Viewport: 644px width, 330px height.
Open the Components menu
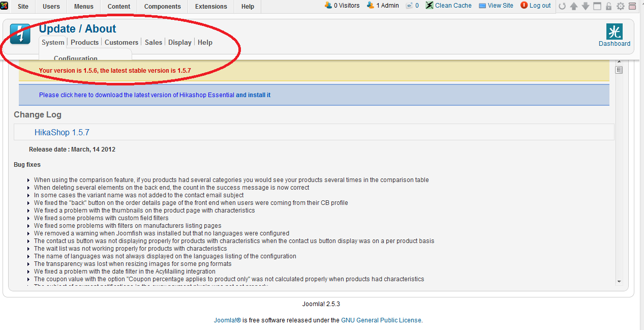[x=163, y=7]
